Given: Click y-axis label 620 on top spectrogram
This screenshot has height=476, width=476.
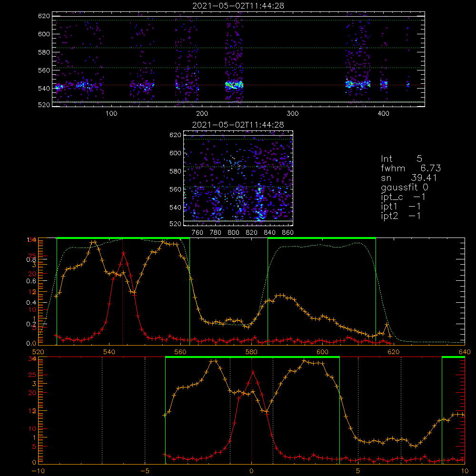Looking at the screenshot, I should point(44,16).
